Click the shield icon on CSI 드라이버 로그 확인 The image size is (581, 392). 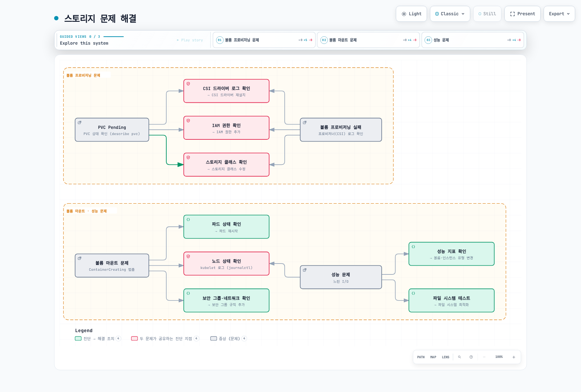(188, 84)
